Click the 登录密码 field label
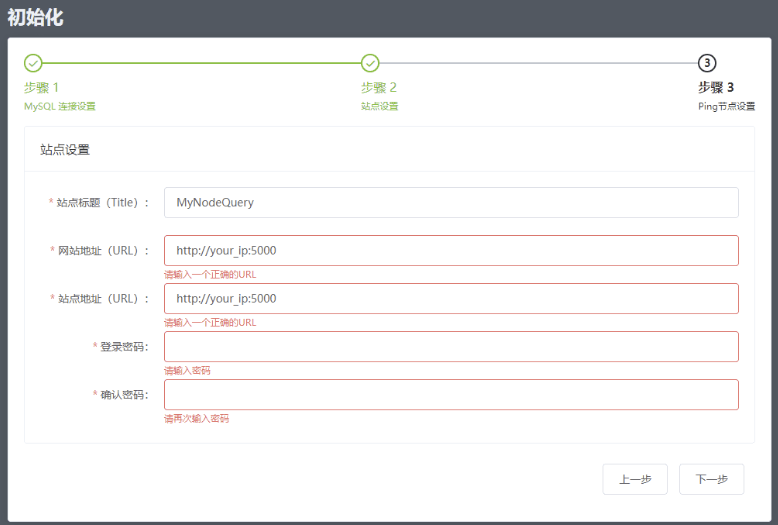778x525 pixels. (123, 346)
